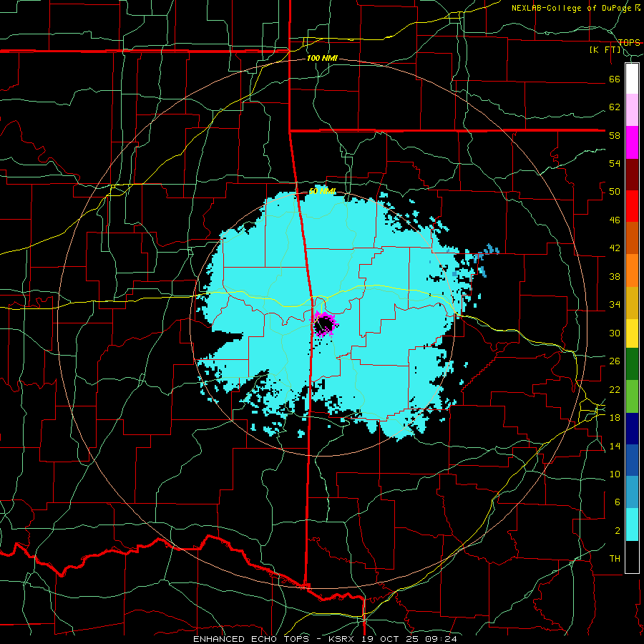Click the legend value 6
The height and width of the screenshot is (644, 644).
[x=618, y=502]
